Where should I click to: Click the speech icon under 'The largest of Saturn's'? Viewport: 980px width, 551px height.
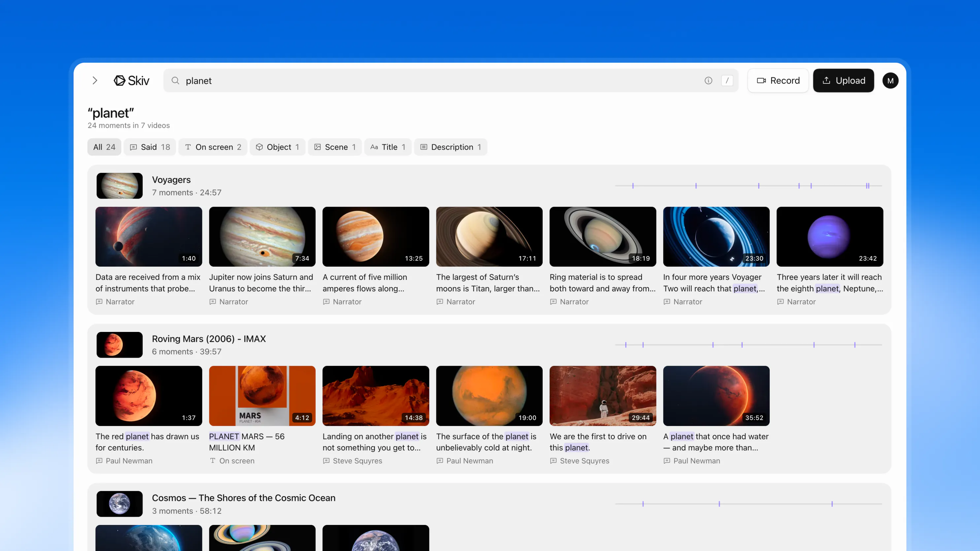(440, 302)
